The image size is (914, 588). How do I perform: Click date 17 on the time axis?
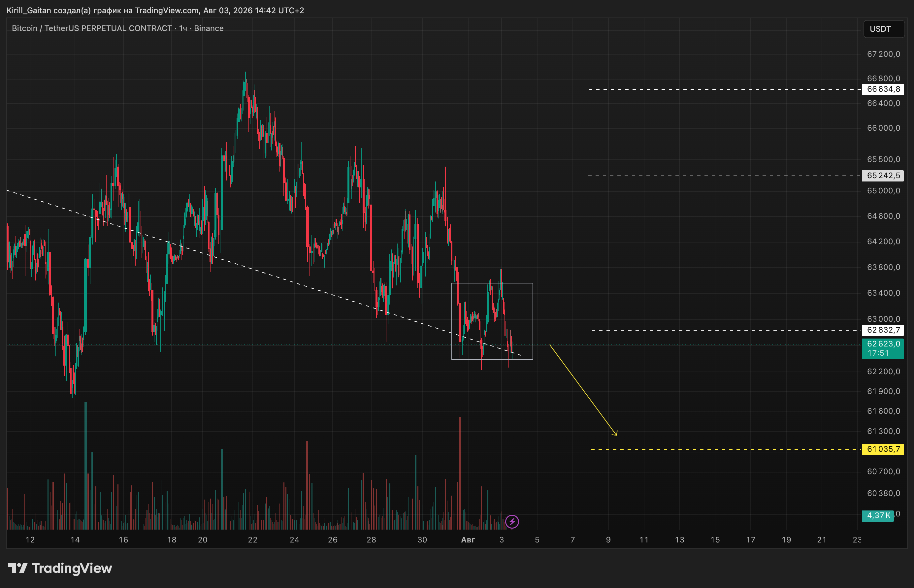click(751, 540)
